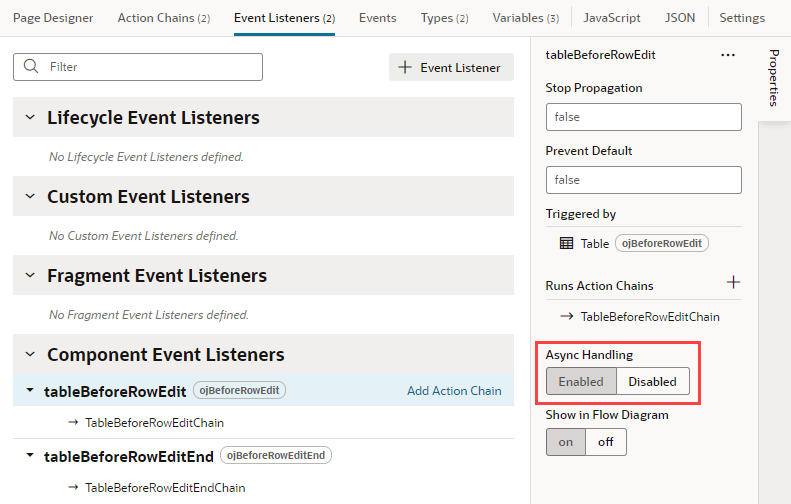Collapse Component Event Listeners section

[x=30, y=355]
